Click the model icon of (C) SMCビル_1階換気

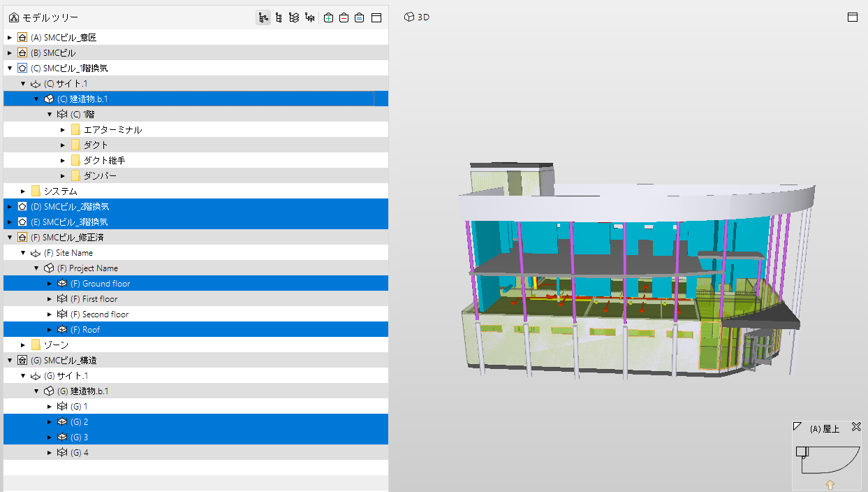coord(22,68)
